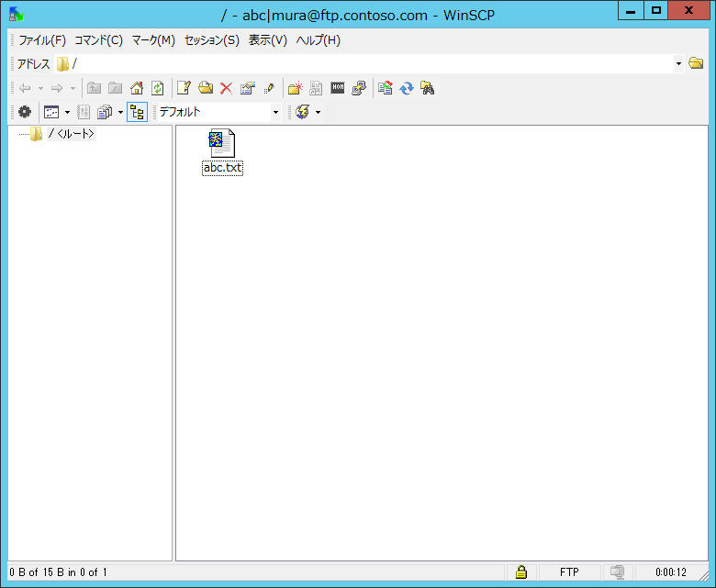Toggle the directory tree panel
Image resolution: width=716 pixels, height=588 pixels.
point(137,112)
